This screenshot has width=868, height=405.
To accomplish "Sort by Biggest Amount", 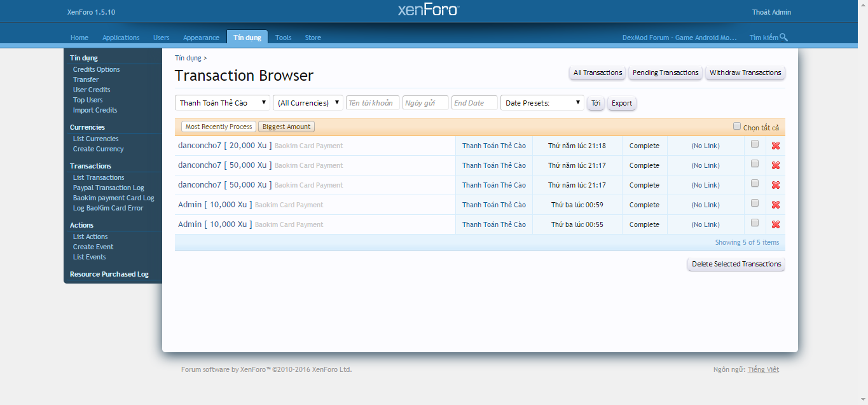I will point(286,127).
